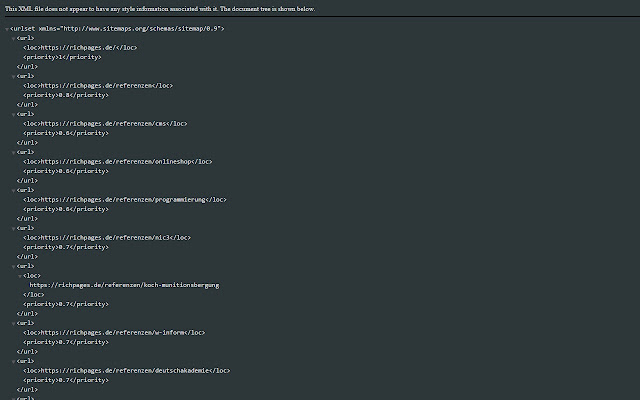Click priority 0.6 below the onlineshop loc
Viewport: 640px width, 400px height.
point(66,171)
